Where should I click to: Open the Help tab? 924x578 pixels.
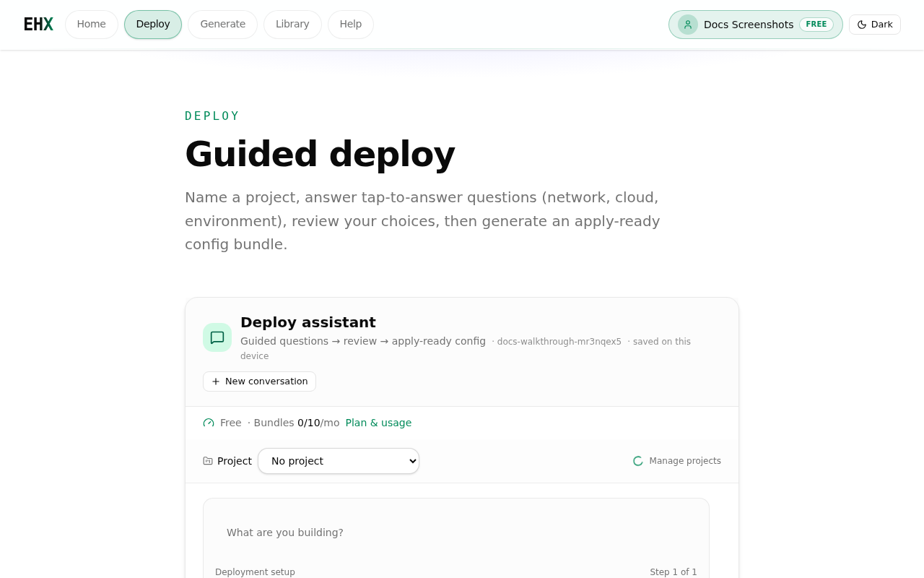click(x=351, y=25)
